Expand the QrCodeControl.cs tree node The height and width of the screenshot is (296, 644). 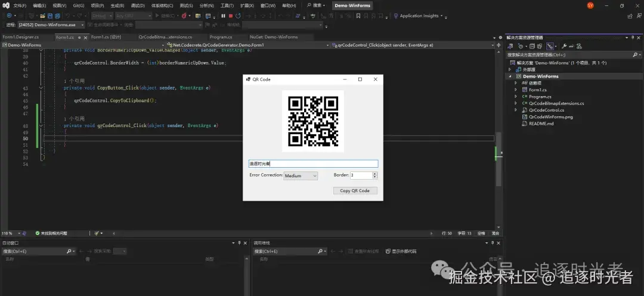pos(516,110)
